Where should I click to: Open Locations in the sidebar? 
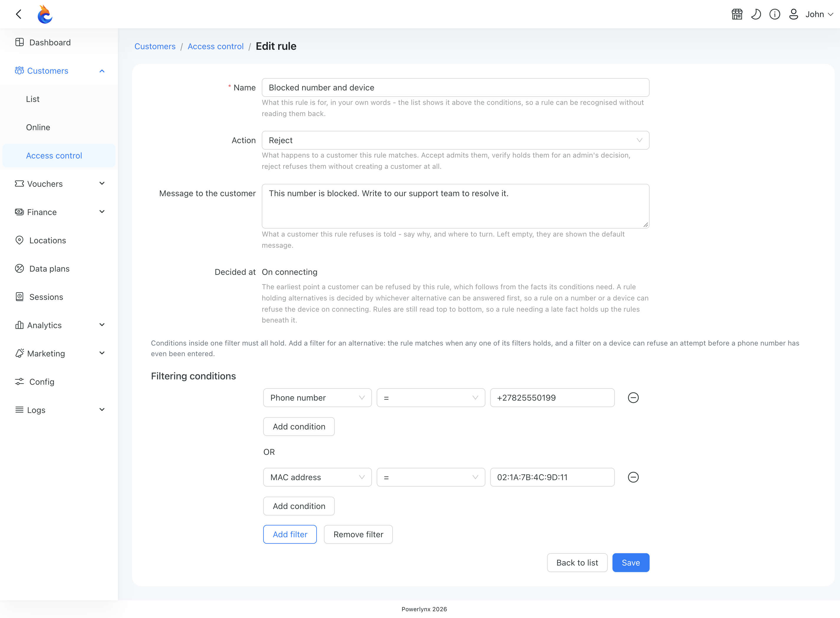pos(59,240)
